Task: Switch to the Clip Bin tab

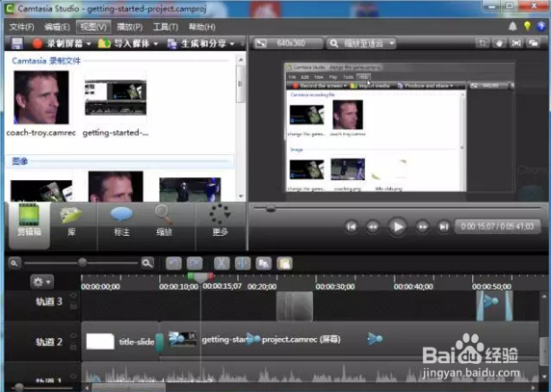Action: (29, 224)
